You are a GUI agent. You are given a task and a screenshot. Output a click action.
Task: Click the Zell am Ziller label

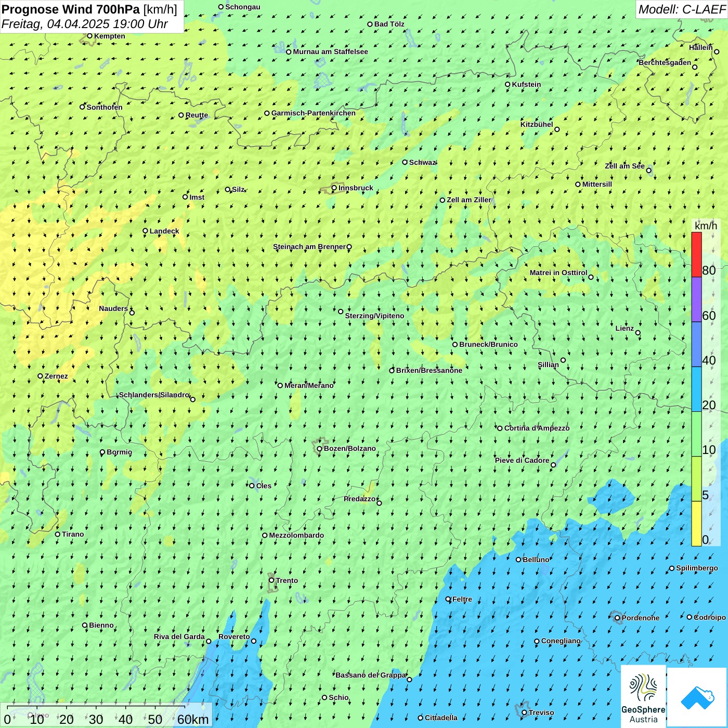coord(469,200)
